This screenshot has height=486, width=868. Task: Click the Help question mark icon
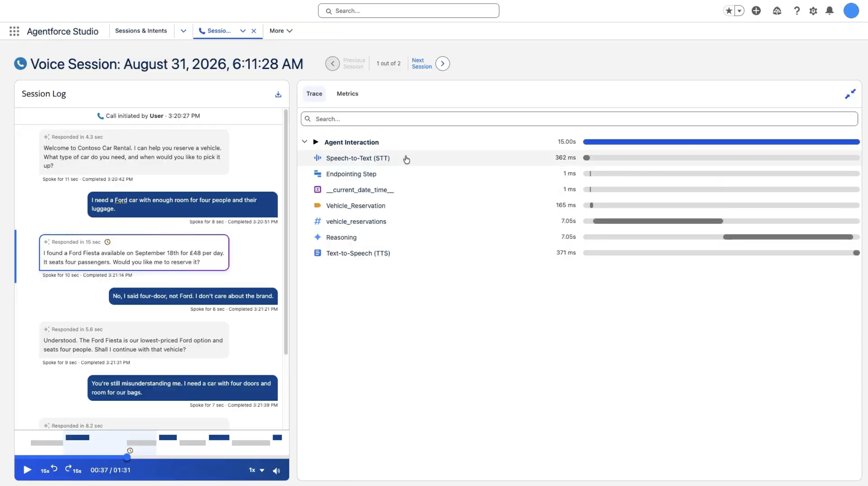[x=797, y=11]
